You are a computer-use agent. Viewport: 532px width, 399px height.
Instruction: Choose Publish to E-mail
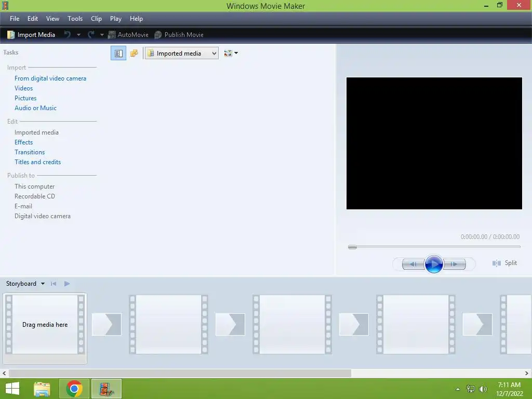(x=23, y=206)
